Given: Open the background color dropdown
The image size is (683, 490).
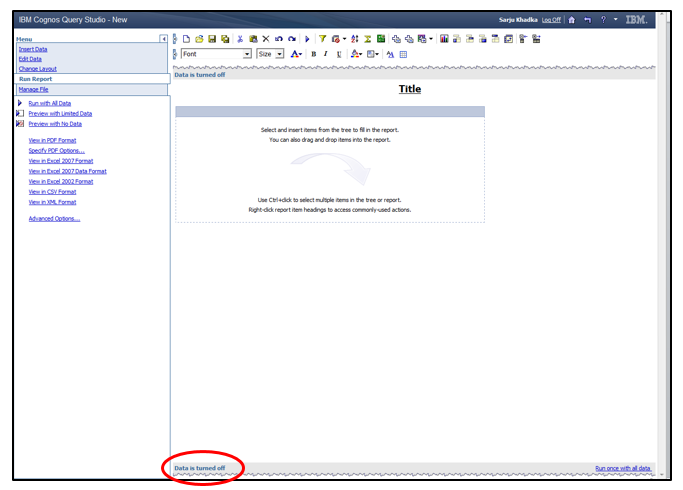Looking at the screenshot, I should [356, 54].
